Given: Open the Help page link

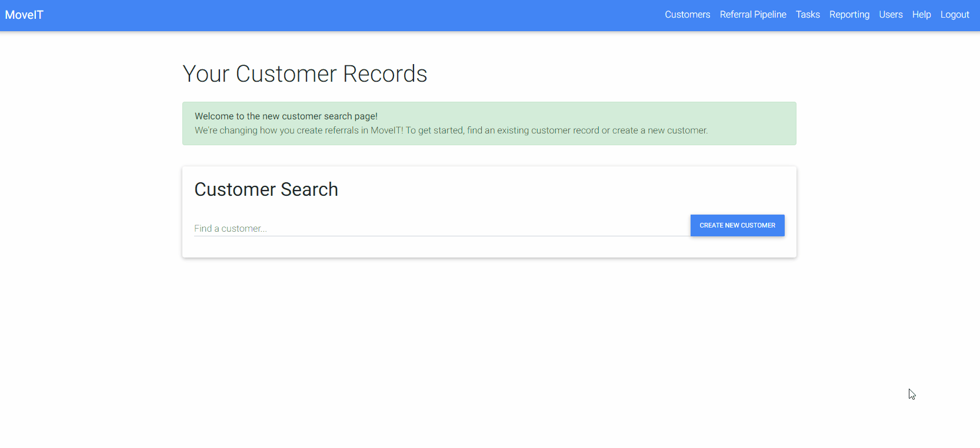Looking at the screenshot, I should point(921,15).
